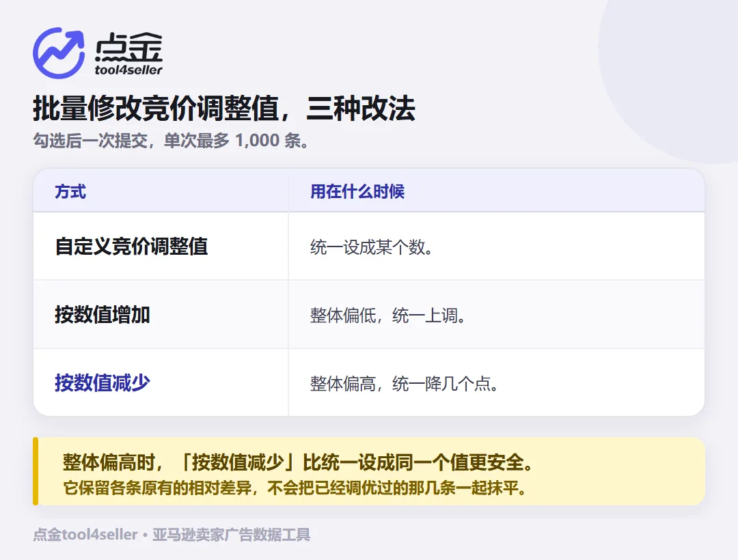The width and height of the screenshot is (738, 560).
Task: Click the note starting 它保留各条原有的相对差异
Action: (295, 488)
